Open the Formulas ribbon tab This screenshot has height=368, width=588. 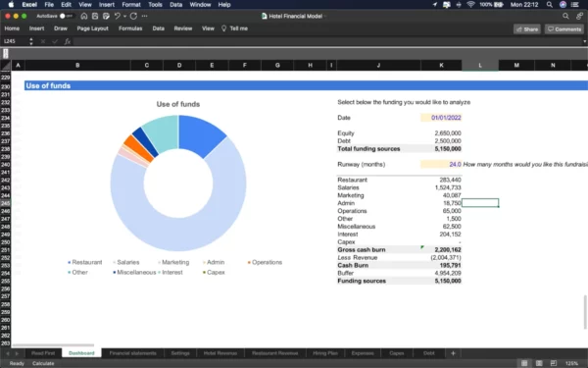(130, 28)
